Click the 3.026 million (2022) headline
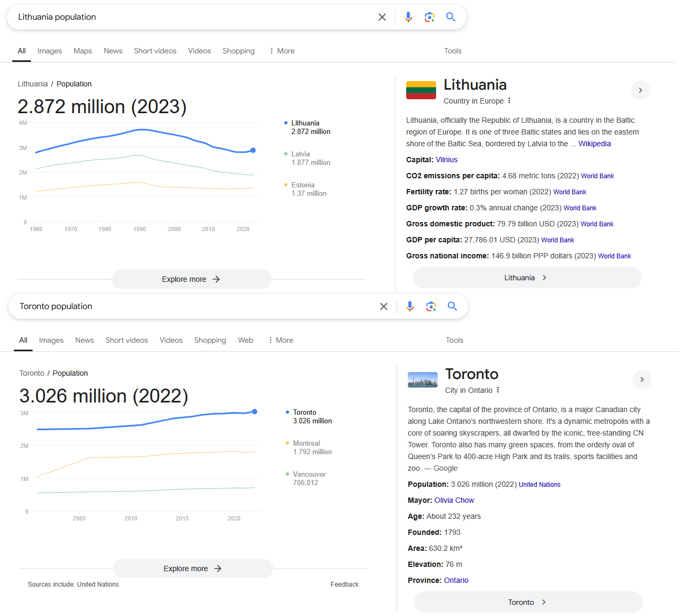This screenshot has height=616, width=680. click(x=104, y=396)
